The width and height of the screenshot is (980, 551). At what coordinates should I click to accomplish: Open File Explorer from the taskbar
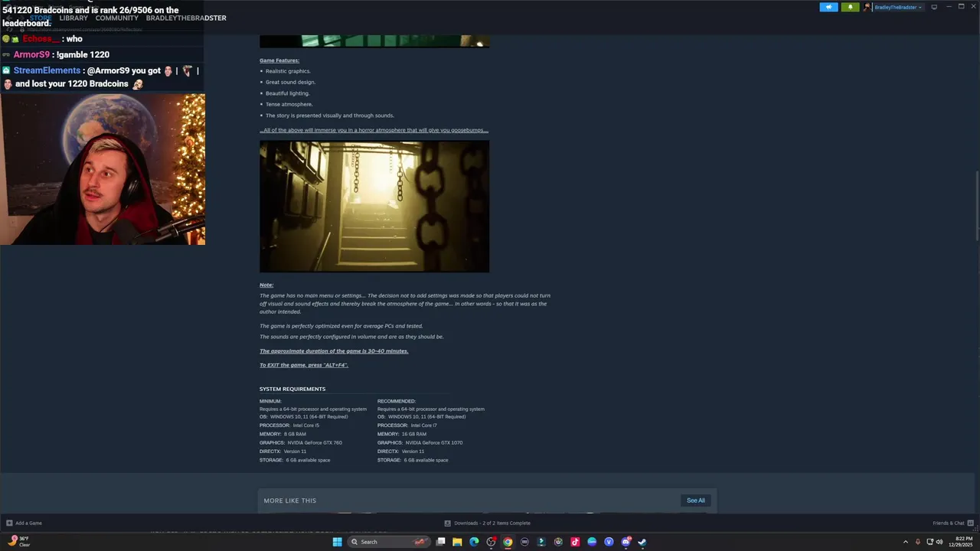point(457,542)
